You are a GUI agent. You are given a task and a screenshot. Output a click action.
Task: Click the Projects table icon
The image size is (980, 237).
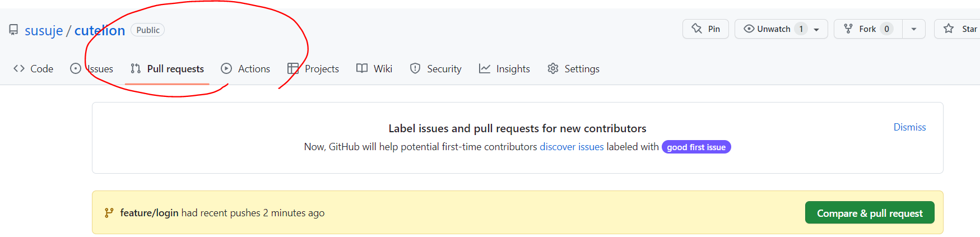click(293, 68)
